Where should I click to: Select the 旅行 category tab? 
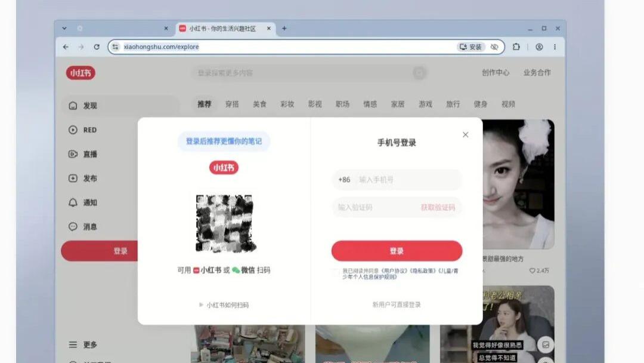tap(453, 104)
